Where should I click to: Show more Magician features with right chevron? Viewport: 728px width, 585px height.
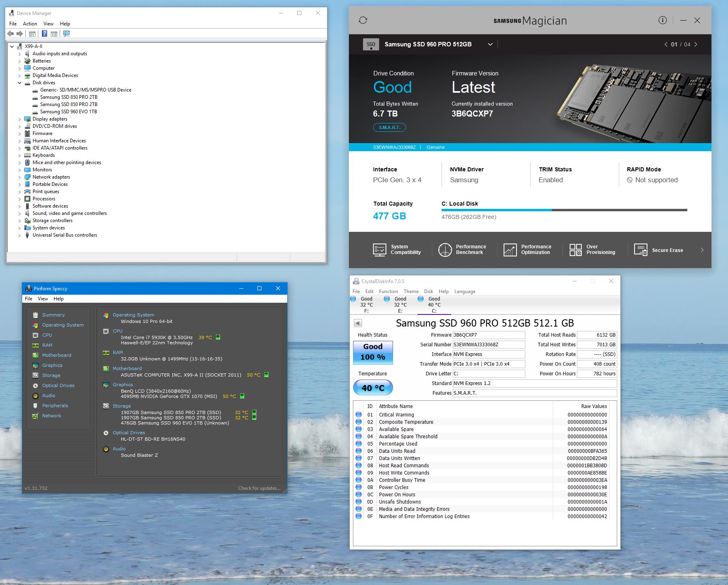702,250
